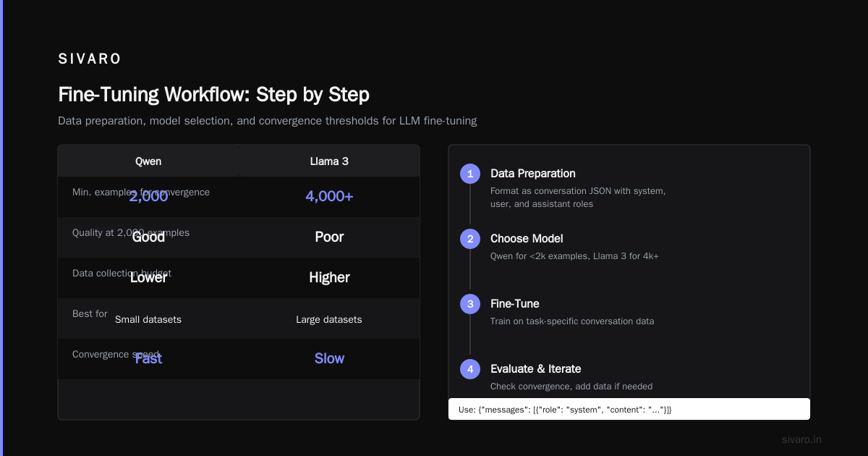This screenshot has width=868, height=456.
Task: Click the step 4 circle icon
Action: pos(470,369)
